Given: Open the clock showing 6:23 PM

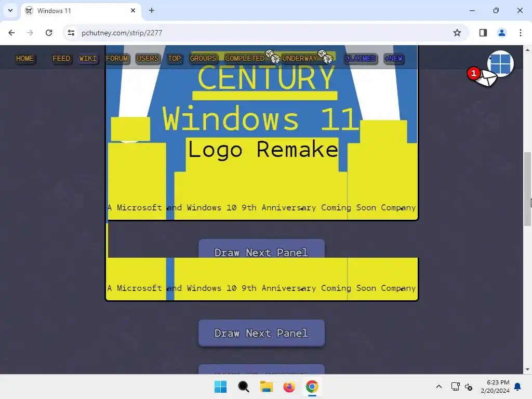Looking at the screenshot, I should point(495,387).
